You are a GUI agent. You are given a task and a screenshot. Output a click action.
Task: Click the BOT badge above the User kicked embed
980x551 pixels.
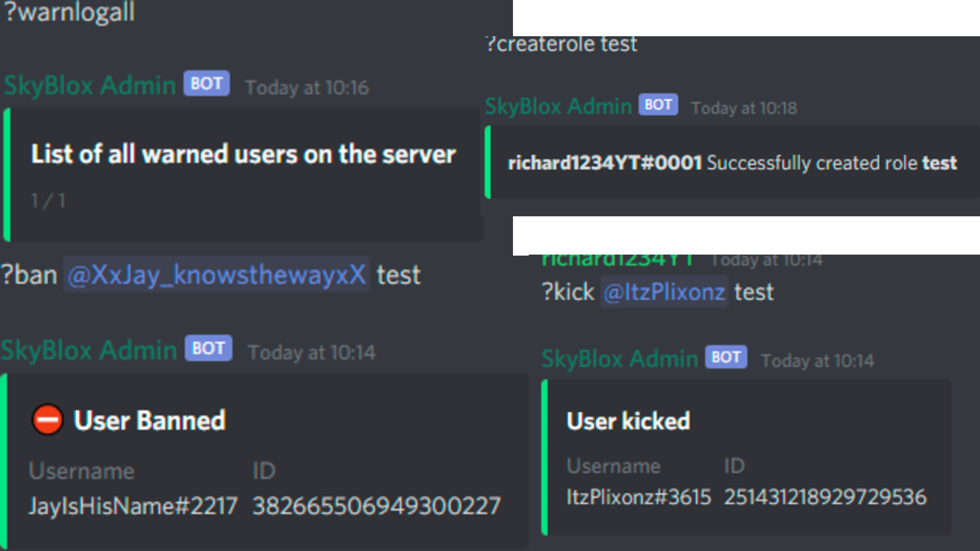[726, 357]
